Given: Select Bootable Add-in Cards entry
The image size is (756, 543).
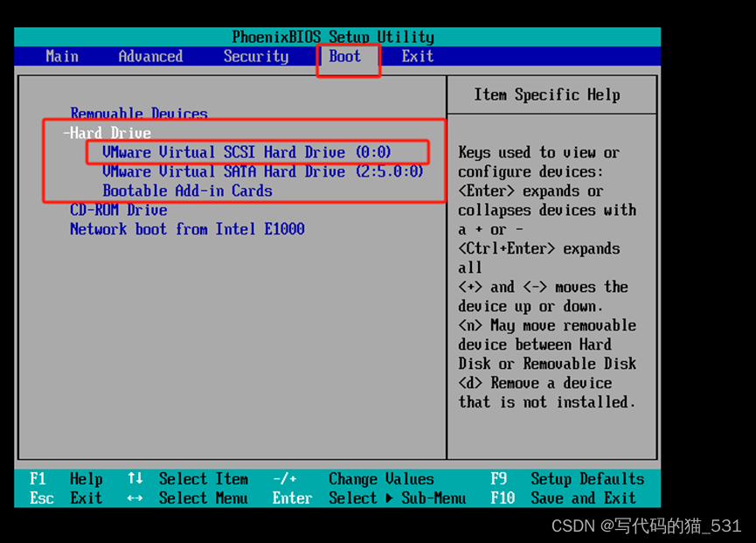Looking at the screenshot, I should point(187,191).
